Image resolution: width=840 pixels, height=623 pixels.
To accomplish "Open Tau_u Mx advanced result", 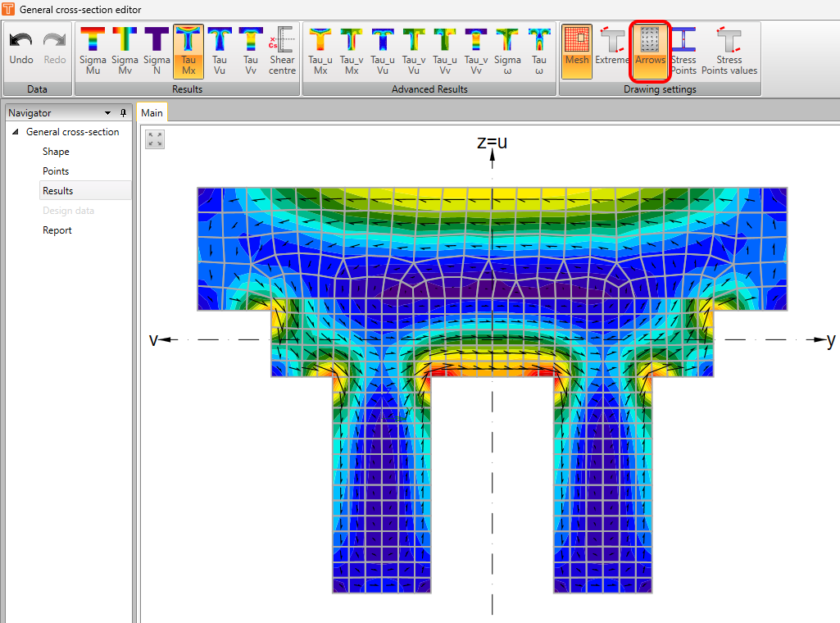I will (320, 50).
